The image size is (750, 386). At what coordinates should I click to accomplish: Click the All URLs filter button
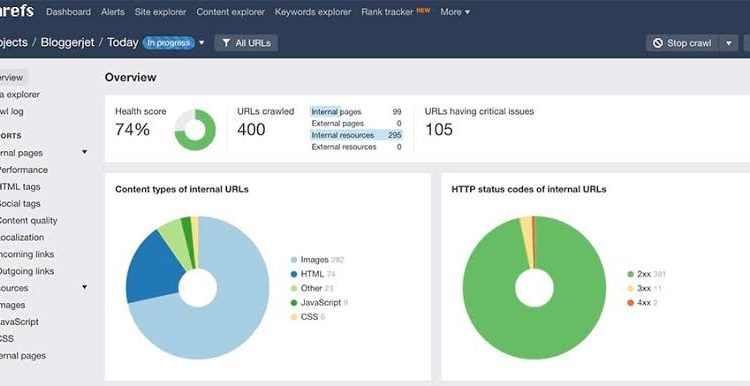(x=246, y=43)
